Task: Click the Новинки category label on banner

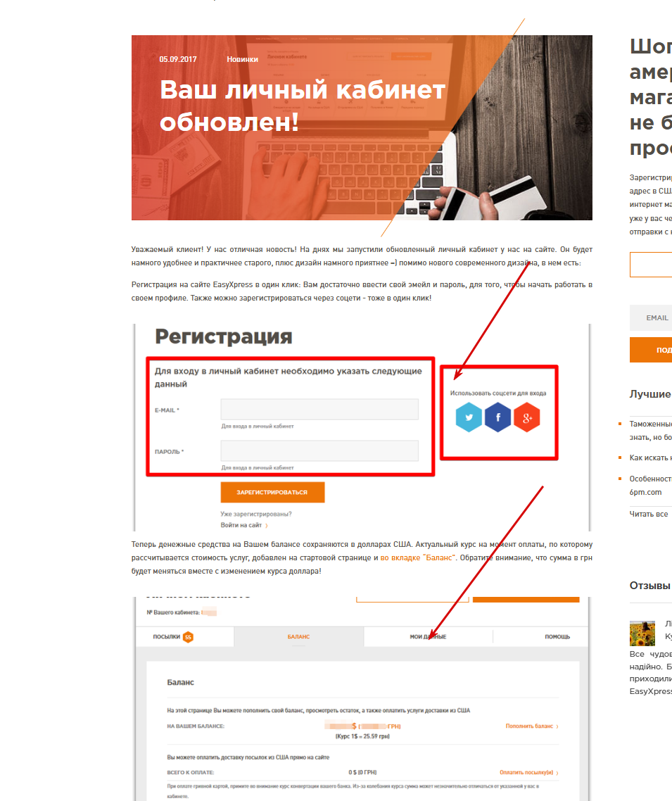Action: pyautogui.click(x=243, y=59)
